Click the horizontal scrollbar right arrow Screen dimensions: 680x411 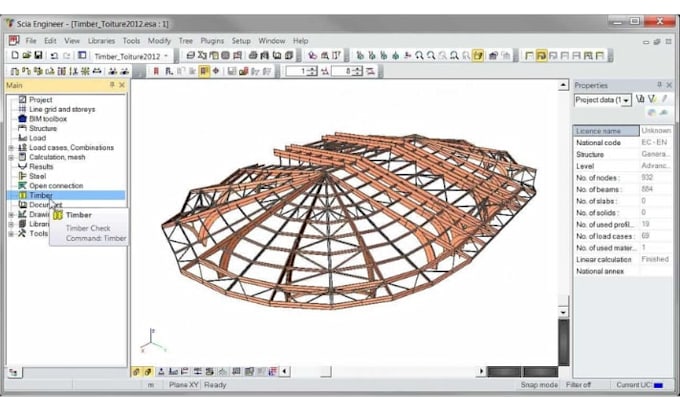[481, 372]
